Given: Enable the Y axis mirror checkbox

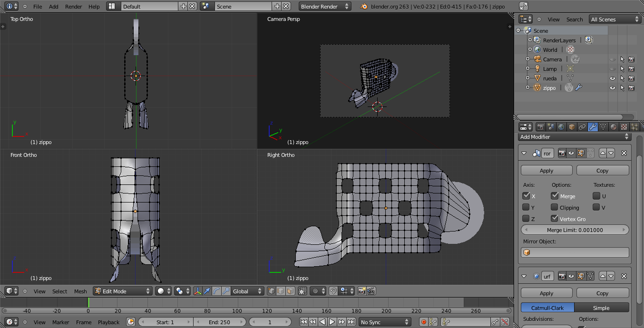Looking at the screenshot, I should click(526, 207).
